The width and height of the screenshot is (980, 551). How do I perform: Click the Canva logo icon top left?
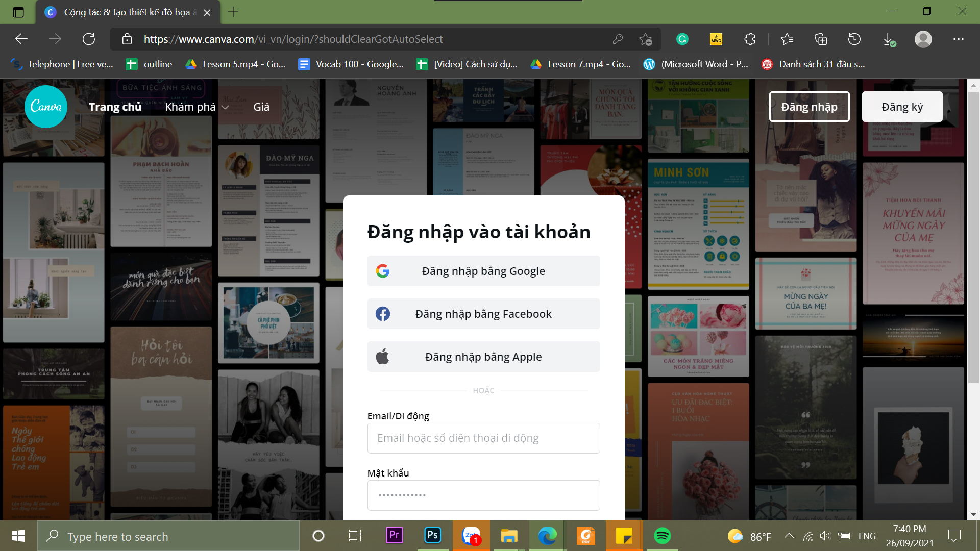tap(45, 106)
